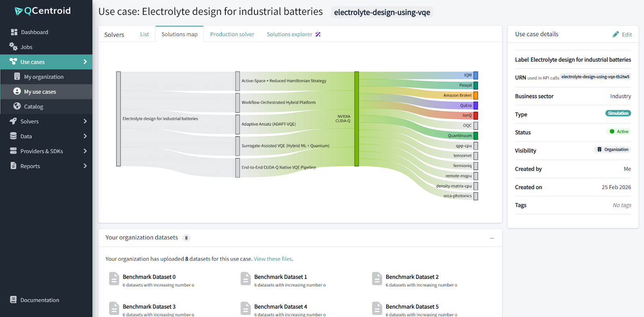Follow the "View these files" link

coord(273,259)
